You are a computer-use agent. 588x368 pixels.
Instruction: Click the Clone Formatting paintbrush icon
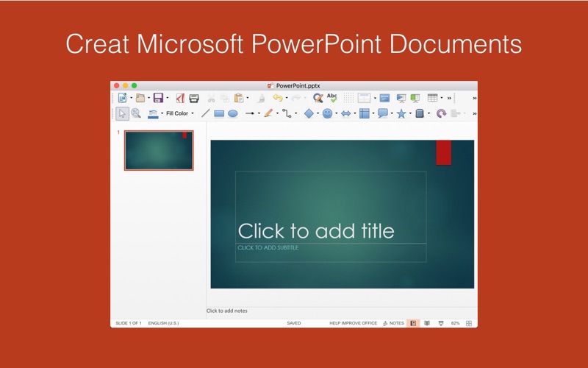[x=262, y=99]
